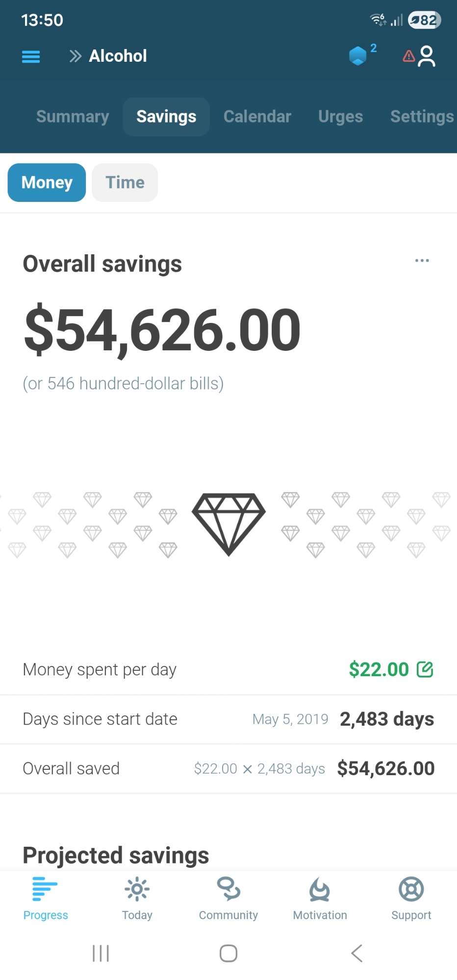Screen dimensions: 457x980
Task: Open Overall savings three-dot options
Action: point(422,261)
